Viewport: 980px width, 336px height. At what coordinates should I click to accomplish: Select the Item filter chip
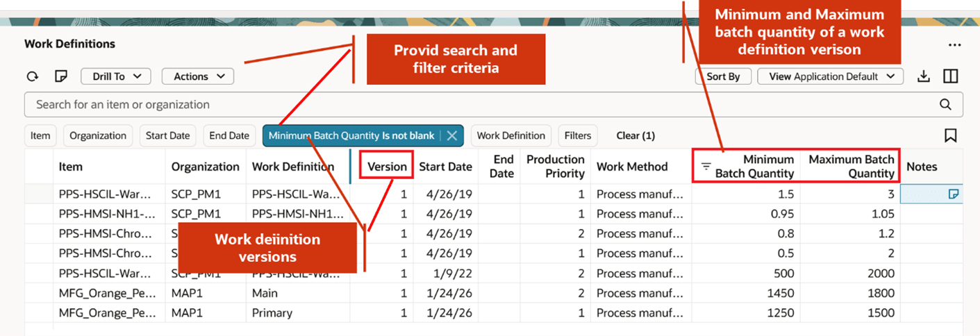40,136
